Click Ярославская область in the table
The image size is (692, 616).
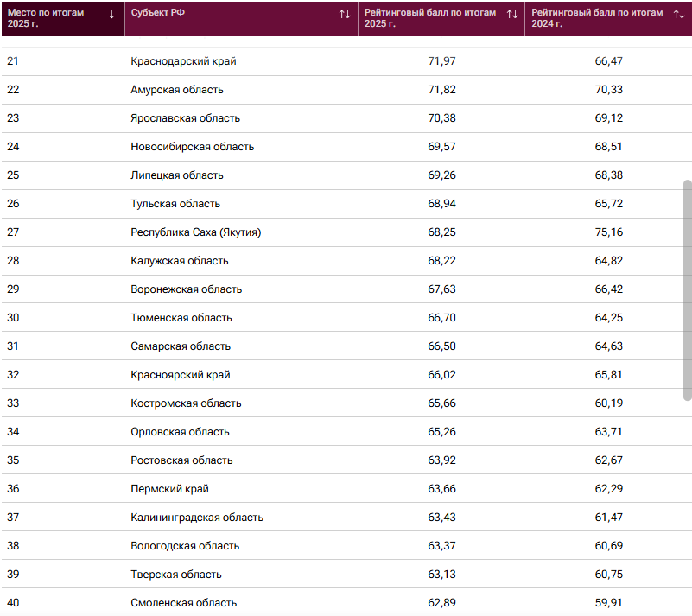(185, 118)
